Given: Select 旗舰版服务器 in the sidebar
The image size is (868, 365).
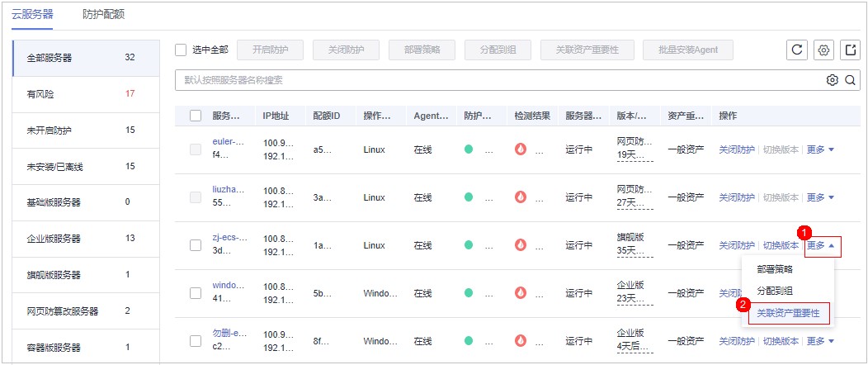Looking at the screenshot, I should [x=85, y=275].
